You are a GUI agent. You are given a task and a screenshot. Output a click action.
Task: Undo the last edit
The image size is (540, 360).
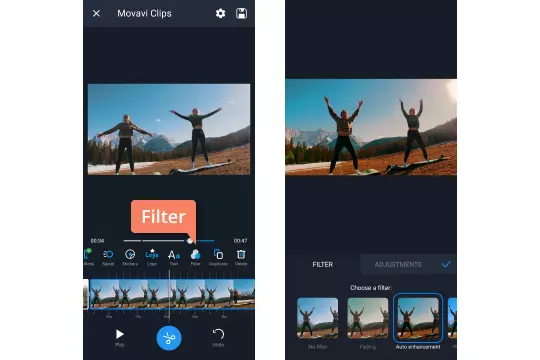218,337
